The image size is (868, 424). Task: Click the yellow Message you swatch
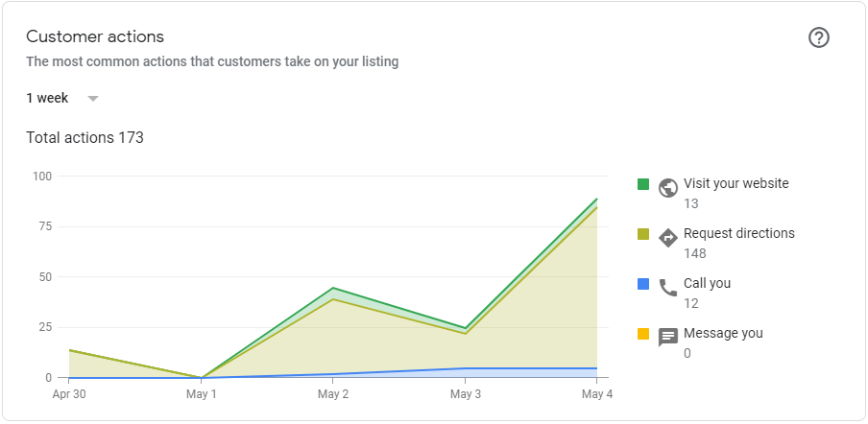tap(642, 334)
